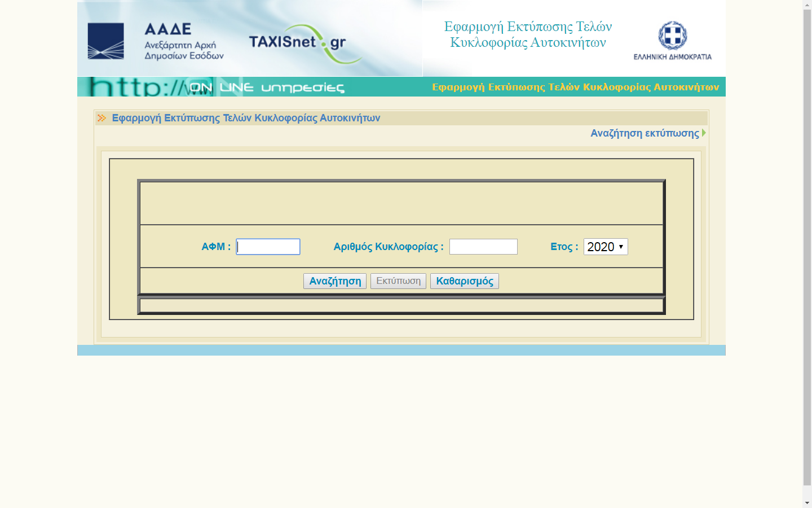Click the Αριθμός Κυκλοφορίας label
The height and width of the screenshot is (508, 812).
point(389,247)
